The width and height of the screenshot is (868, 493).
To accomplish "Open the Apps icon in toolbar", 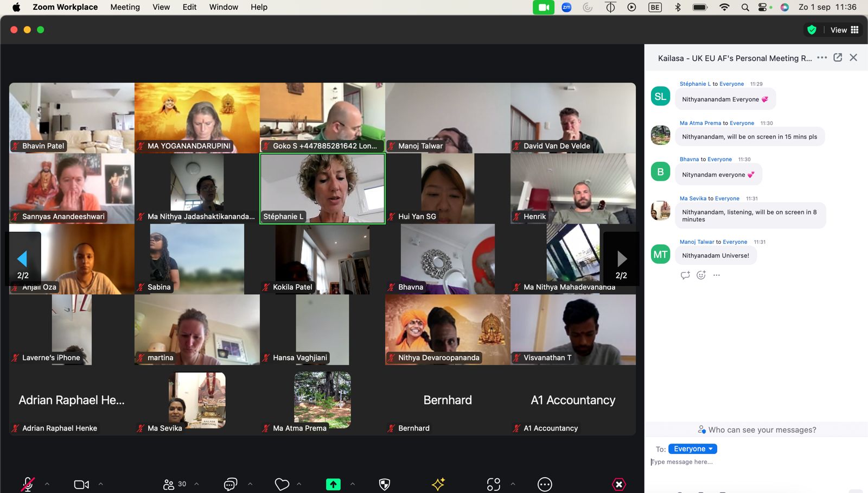I will (493, 484).
